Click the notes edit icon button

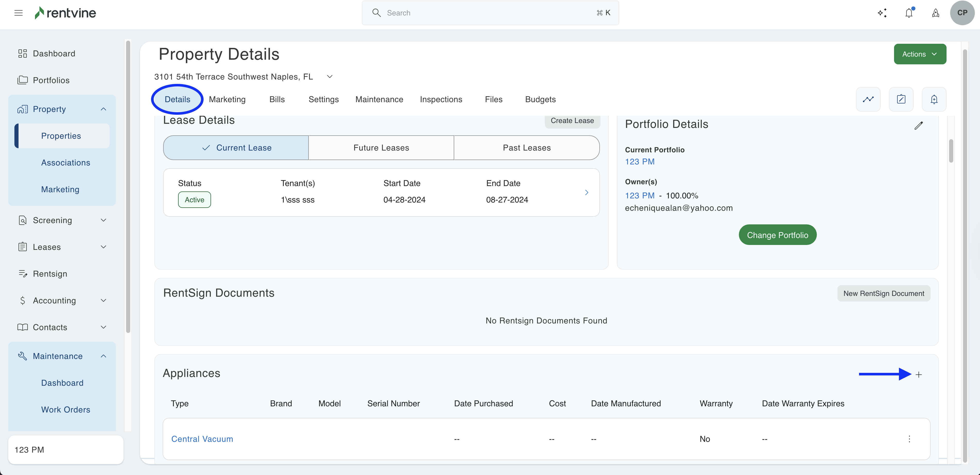[901, 99]
